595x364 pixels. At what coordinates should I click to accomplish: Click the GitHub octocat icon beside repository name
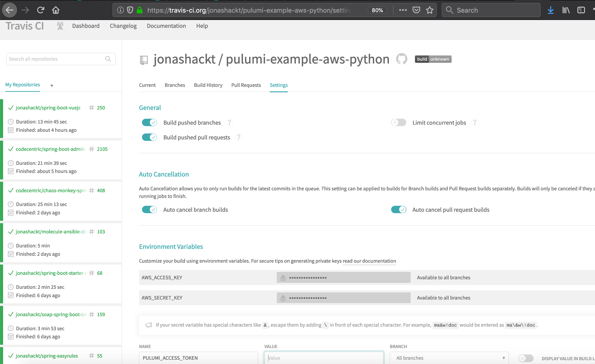click(x=402, y=59)
